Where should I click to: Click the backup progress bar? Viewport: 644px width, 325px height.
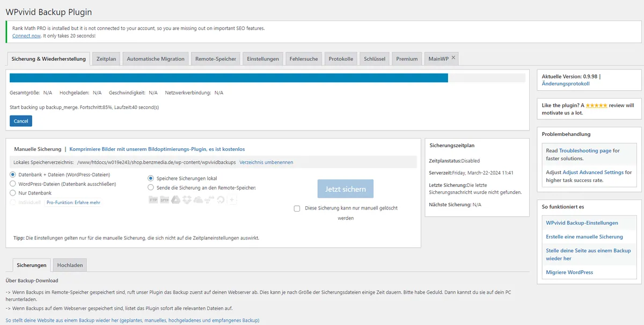(x=267, y=78)
